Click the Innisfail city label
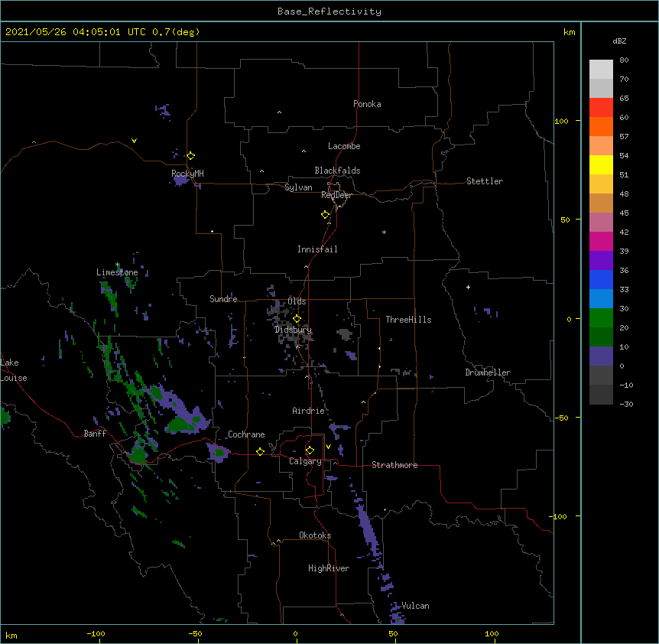Viewport: 659px width, 644px height. point(317,249)
